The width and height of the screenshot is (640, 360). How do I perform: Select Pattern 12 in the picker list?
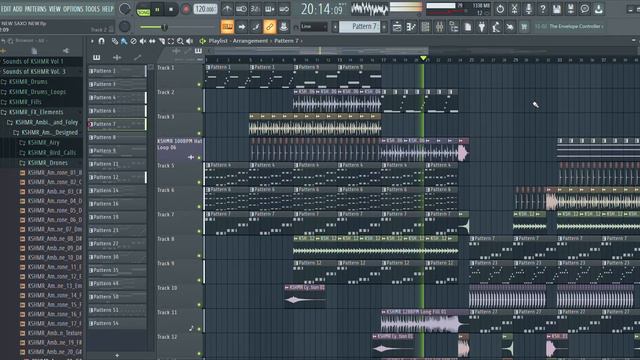click(117, 177)
